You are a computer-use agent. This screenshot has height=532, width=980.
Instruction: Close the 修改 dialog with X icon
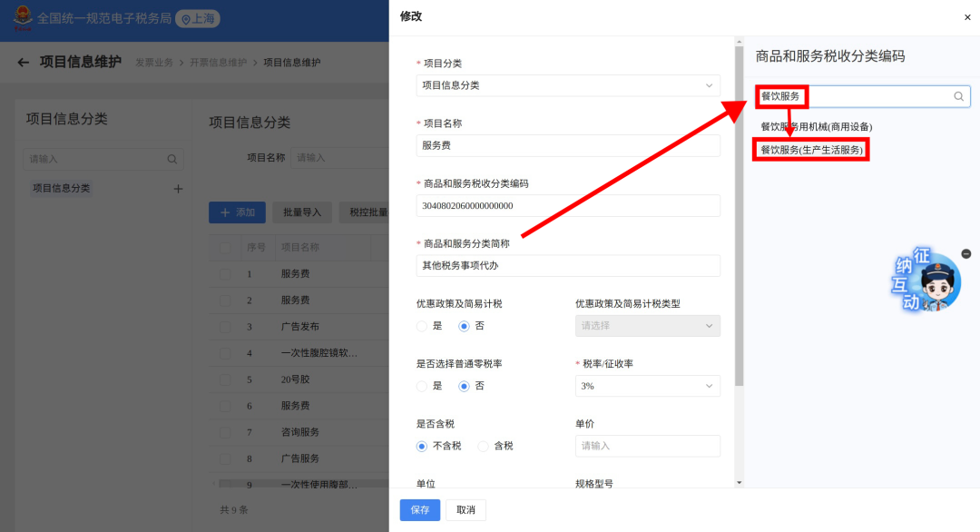coord(967,17)
